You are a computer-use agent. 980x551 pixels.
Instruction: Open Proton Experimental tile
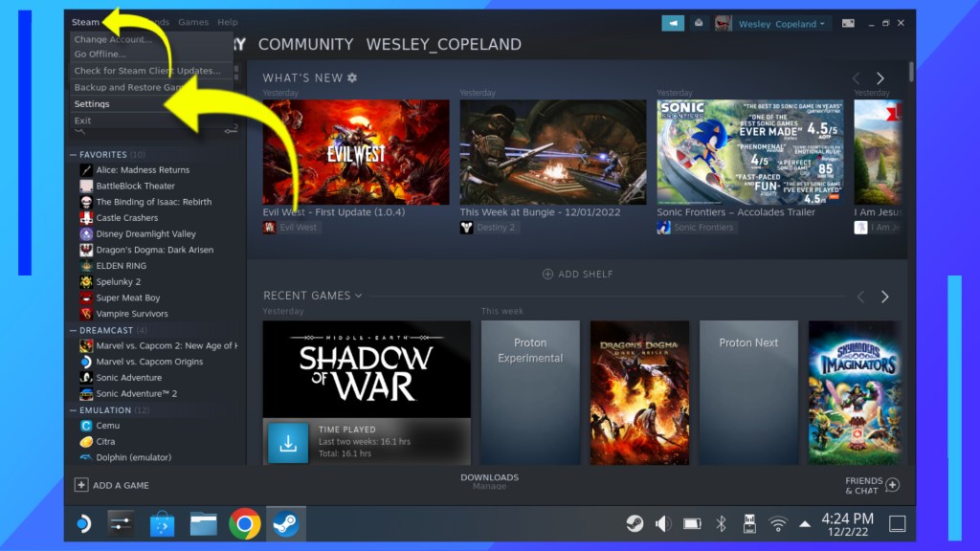pyautogui.click(x=530, y=392)
